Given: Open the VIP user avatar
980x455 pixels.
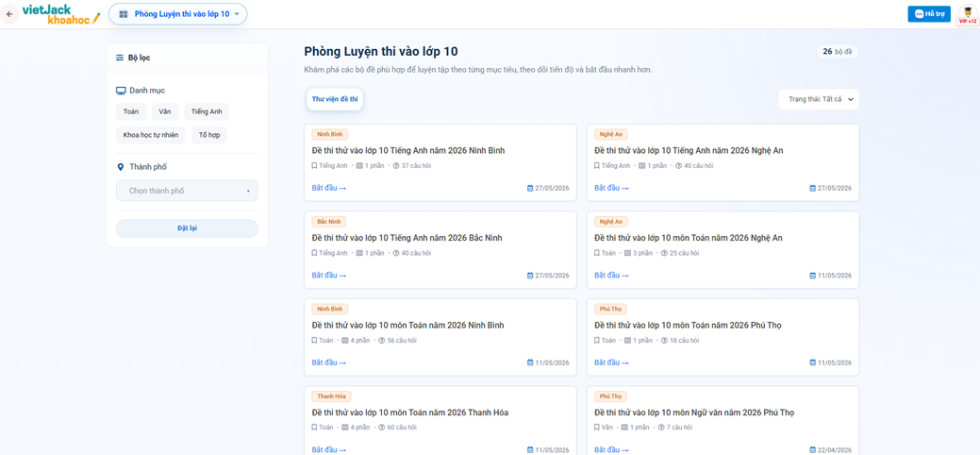Looking at the screenshot, I should coord(967,14).
